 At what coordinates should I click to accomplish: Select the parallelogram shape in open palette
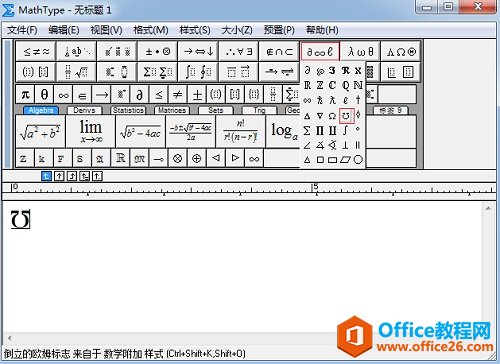point(346,160)
